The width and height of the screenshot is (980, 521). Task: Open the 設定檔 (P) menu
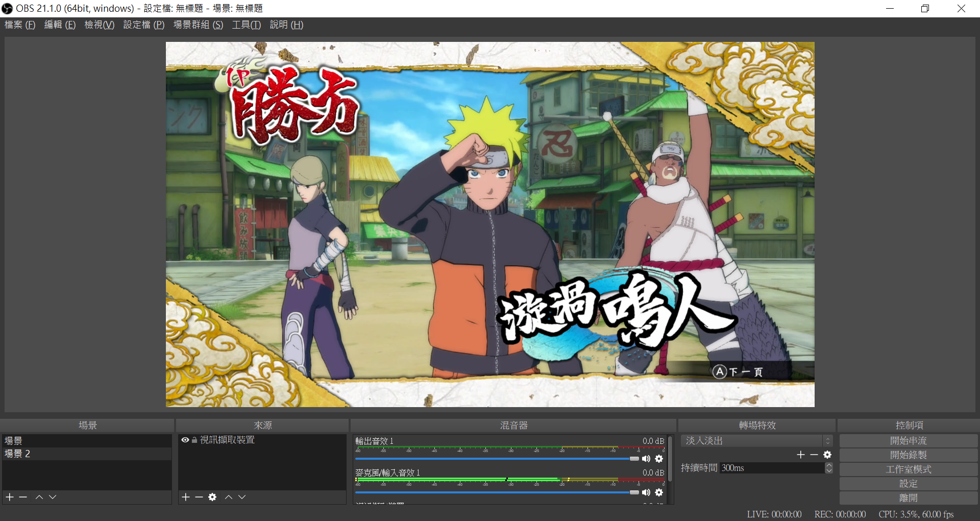[144, 25]
